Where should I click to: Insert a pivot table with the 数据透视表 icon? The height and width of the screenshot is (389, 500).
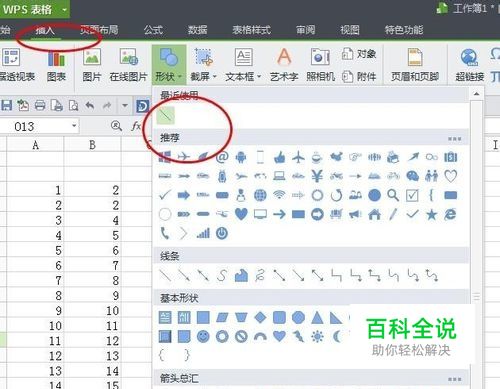tap(16, 66)
